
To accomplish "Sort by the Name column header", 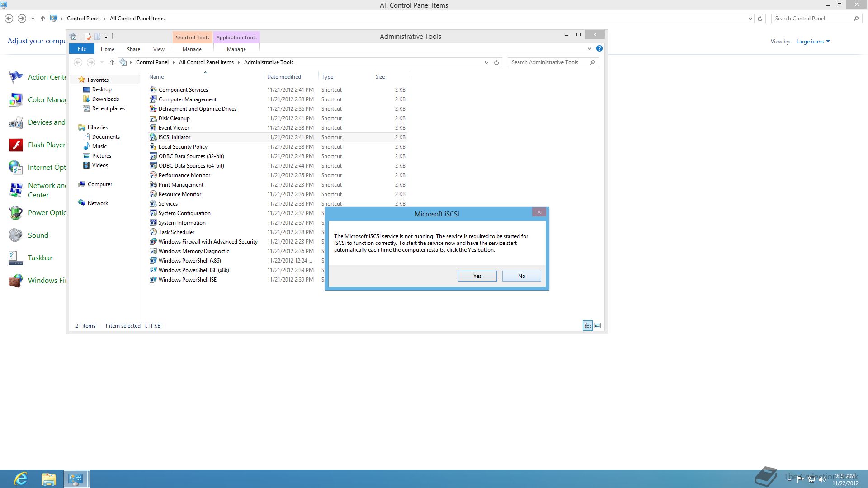I will pos(156,77).
